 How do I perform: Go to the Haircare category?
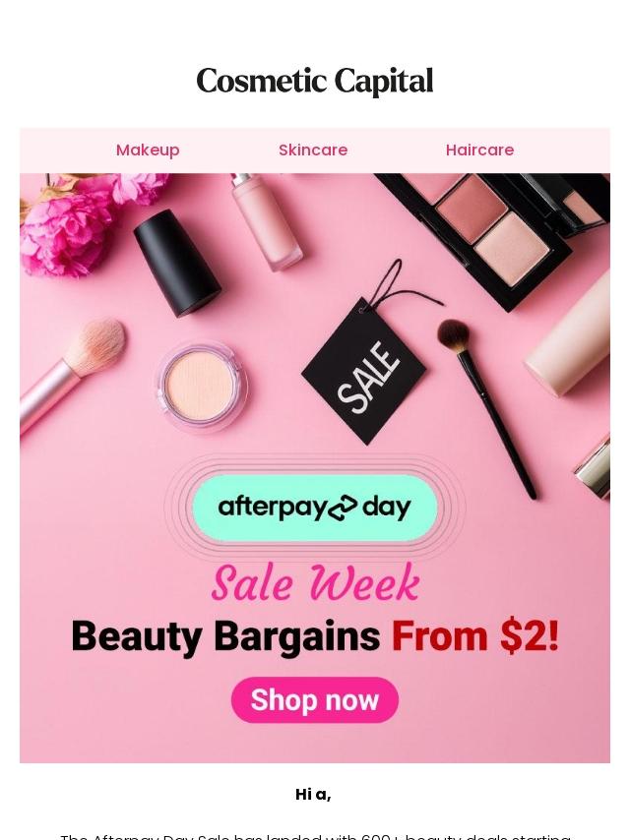479,150
